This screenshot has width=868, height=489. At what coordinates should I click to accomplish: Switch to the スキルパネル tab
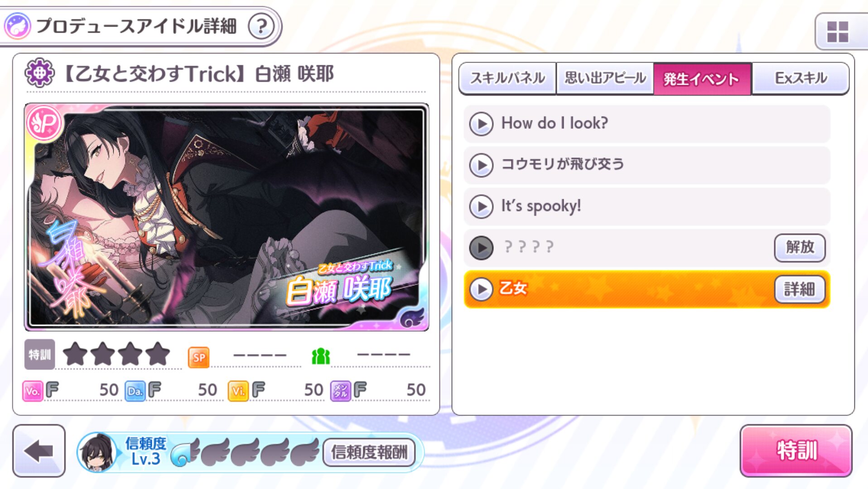(507, 78)
